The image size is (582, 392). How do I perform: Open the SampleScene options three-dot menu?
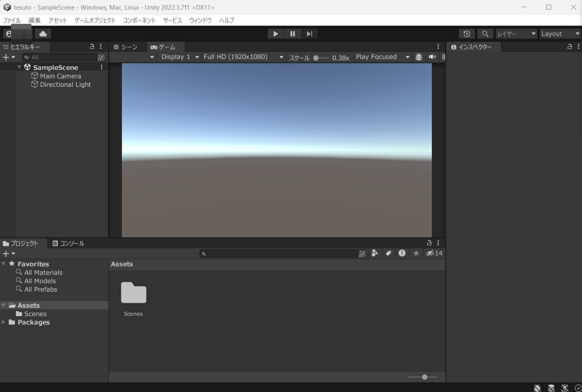(x=101, y=67)
